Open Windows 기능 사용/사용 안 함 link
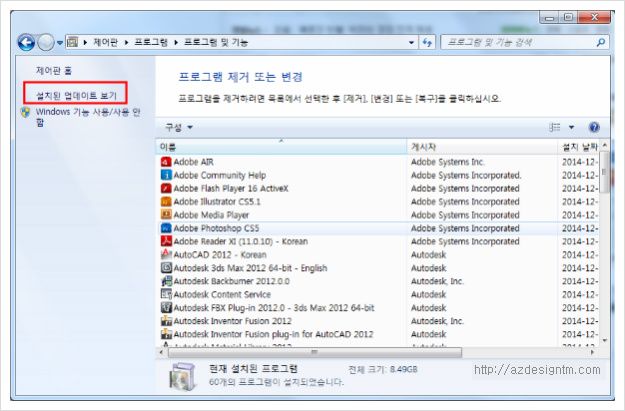 click(88, 117)
